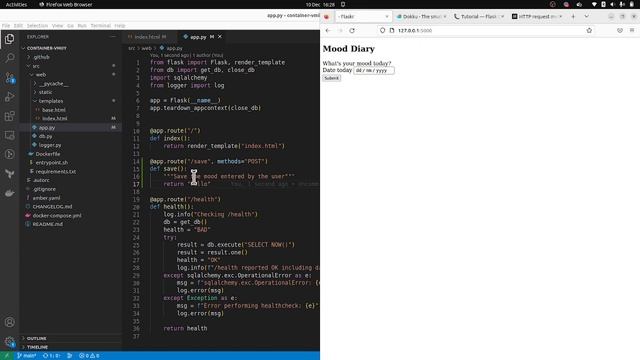Open the Help menu in VS Code
Viewport: 640px width, 360px height.
tap(120, 25)
